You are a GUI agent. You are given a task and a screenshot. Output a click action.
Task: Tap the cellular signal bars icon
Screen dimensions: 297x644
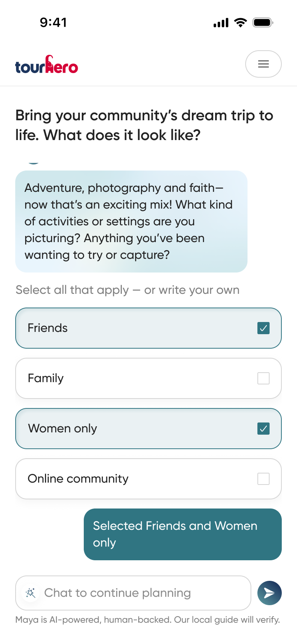(x=221, y=23)
